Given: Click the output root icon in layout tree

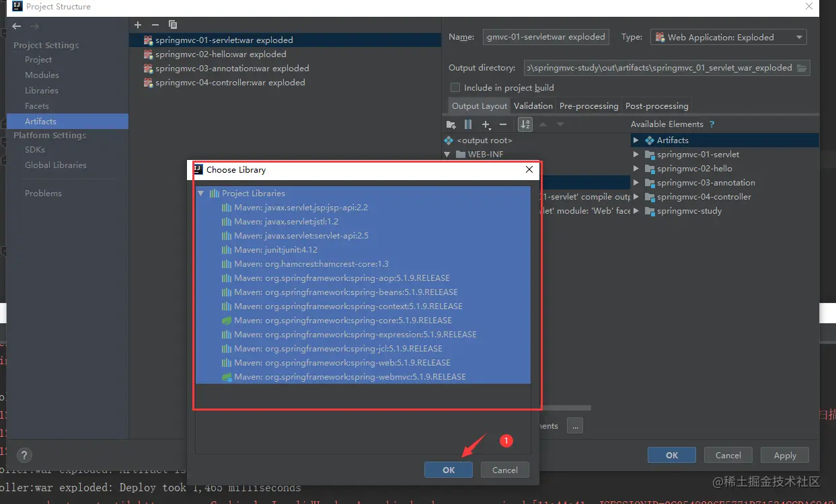Looking at the screenshot, I should [449, 140].
